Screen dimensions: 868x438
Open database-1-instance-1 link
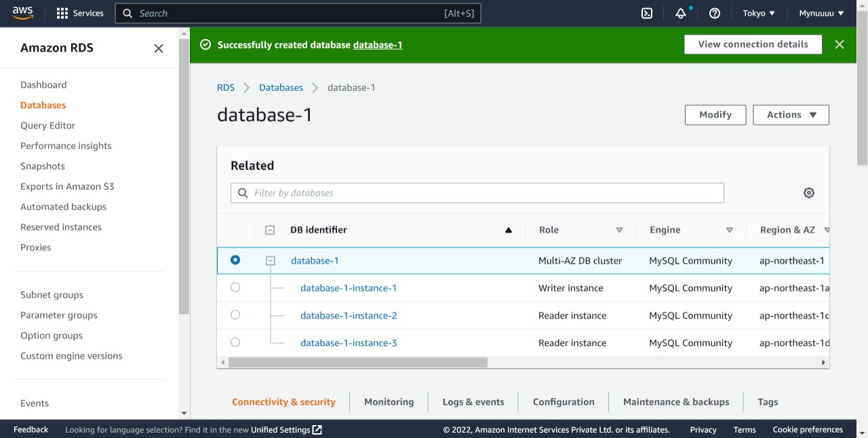349,288
